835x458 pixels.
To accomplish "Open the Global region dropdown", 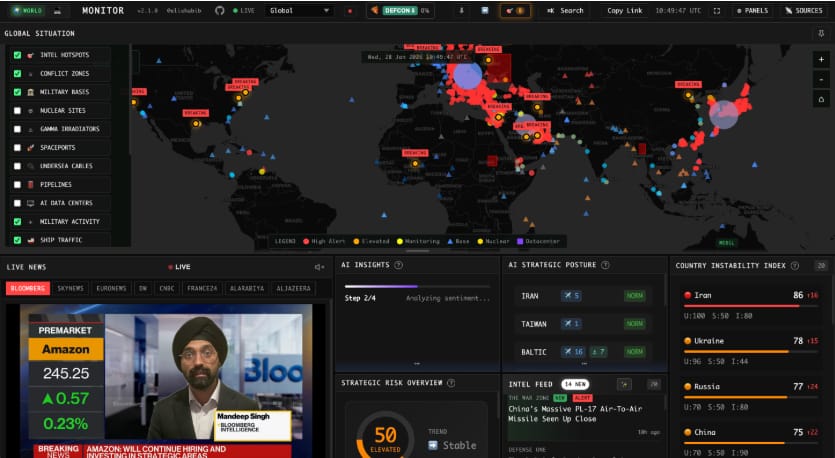I will [x=299, y=11].
